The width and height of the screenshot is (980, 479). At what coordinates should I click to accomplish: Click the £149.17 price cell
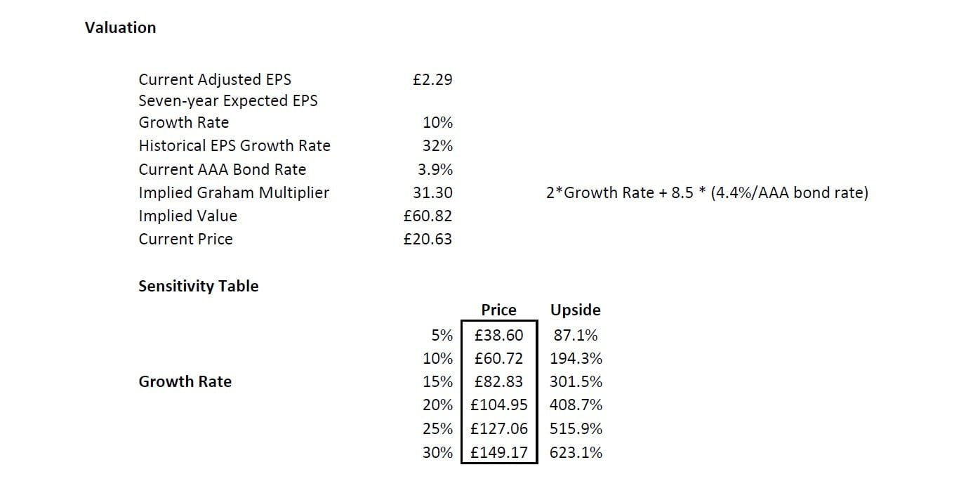[x=498, y=452]
